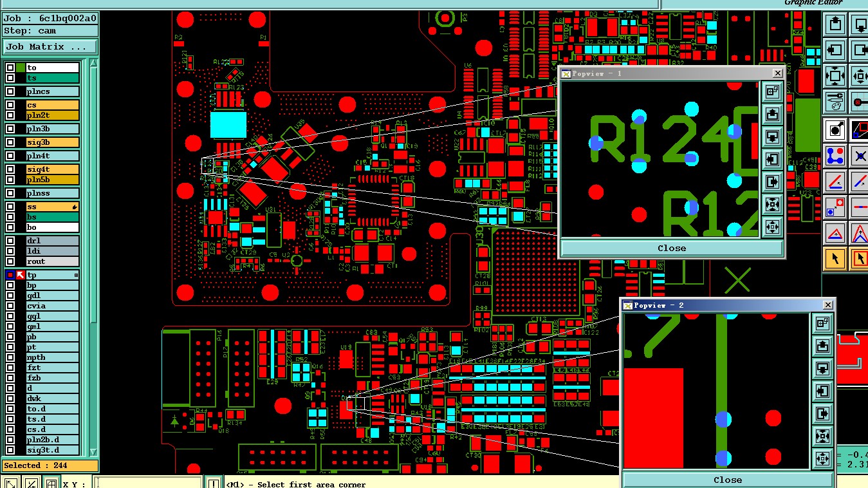Click zoom-in icon in Popview 1
868x488 pixels.
point(773,204)
